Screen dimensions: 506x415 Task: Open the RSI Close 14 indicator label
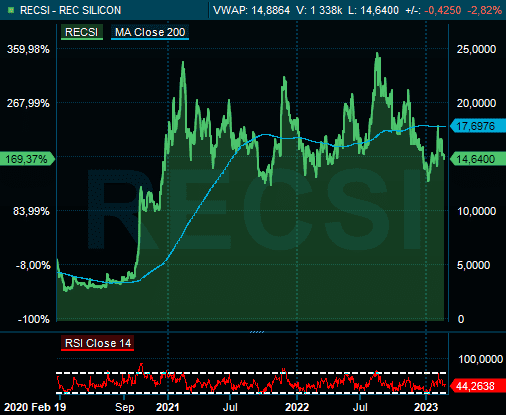[98, 343]
